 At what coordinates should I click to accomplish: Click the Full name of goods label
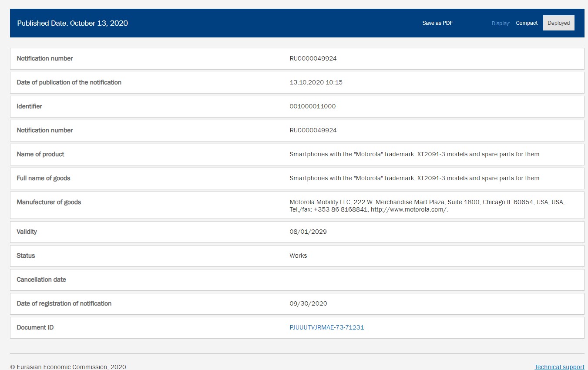click(x=44, y=178)
